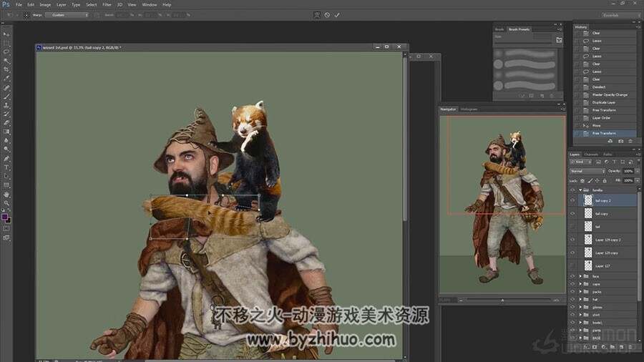644x362 pixels.
Task: Toggle visibility of hat group
Action: click(x=572, y=299)
